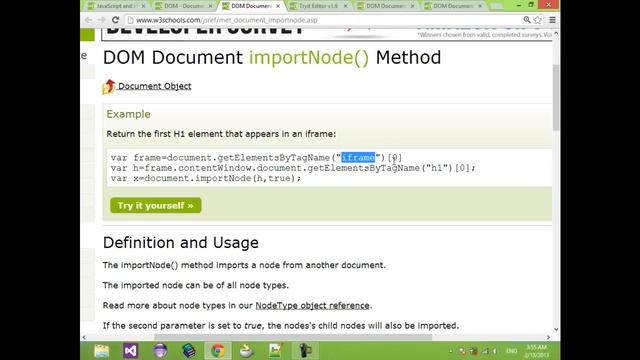Open the camcorder recorder icon in taskbar
Viewport: 640px width, 360px height.
(304, 351)
